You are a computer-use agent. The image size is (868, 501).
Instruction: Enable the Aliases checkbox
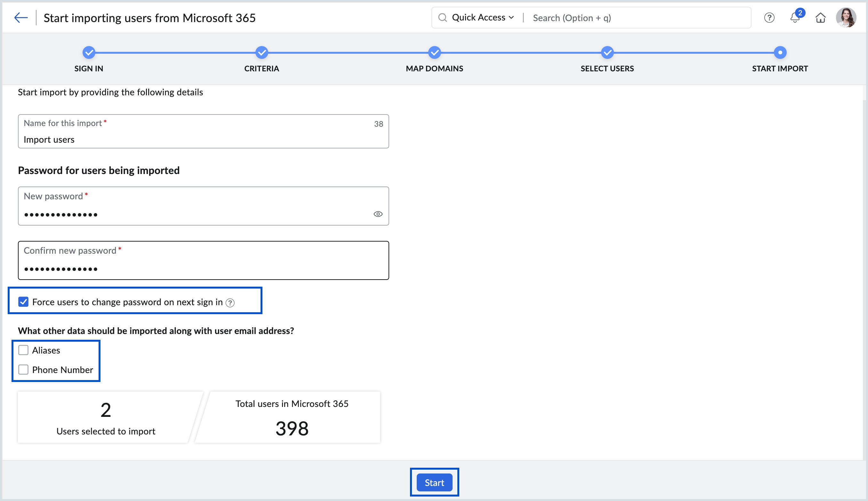click(x=23, y=350)
